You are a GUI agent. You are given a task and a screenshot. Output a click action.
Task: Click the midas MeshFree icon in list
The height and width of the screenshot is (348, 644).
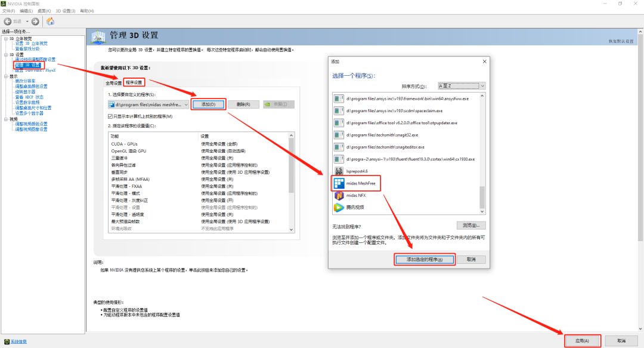[x=339, y=183]
